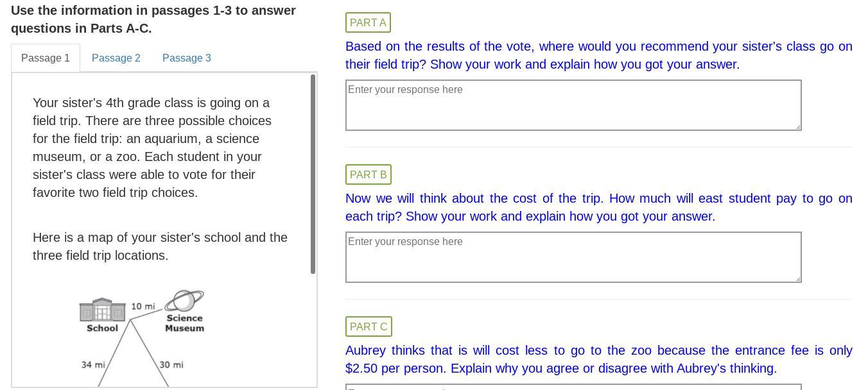Click the "10 mi" distance label

coord(143,307)
